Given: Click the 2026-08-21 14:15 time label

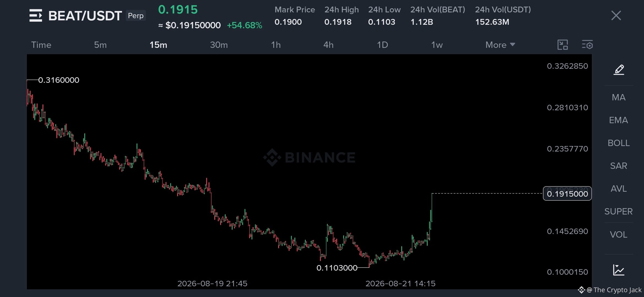Looking at the screenshot, I should pyautogui.click(x=400, y=284).
